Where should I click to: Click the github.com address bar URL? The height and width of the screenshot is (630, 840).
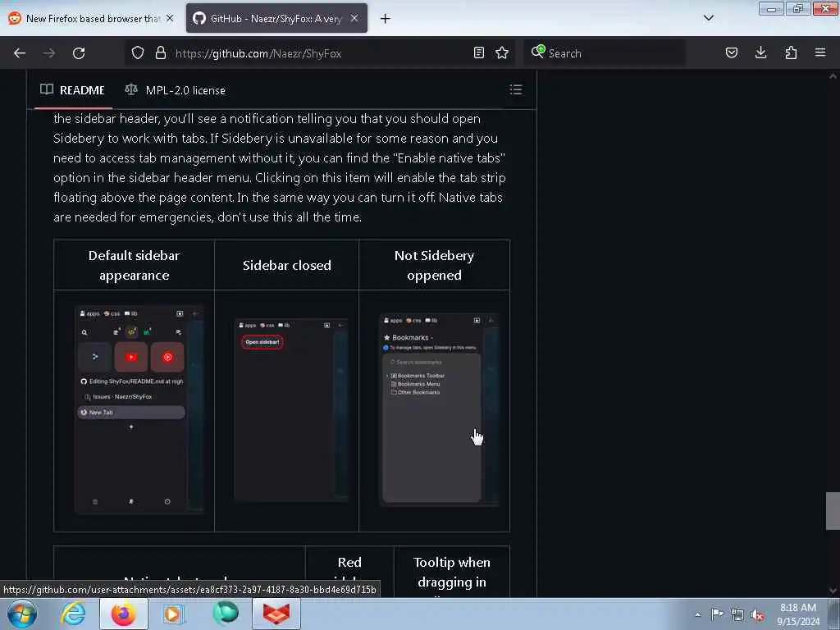[x=258, y=53]
